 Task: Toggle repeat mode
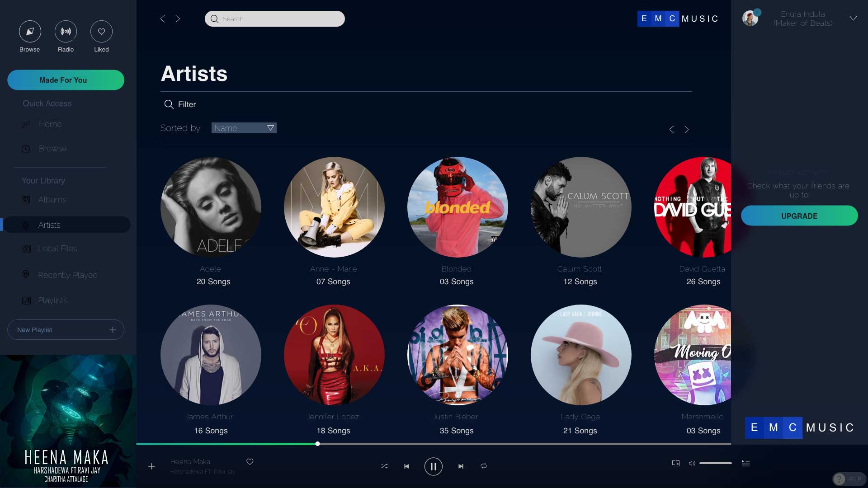(484, 466)
